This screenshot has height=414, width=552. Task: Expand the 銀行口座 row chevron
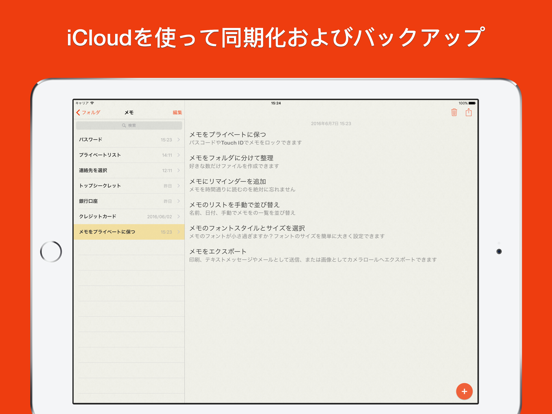pyautogui.click(x=178, y=201)
